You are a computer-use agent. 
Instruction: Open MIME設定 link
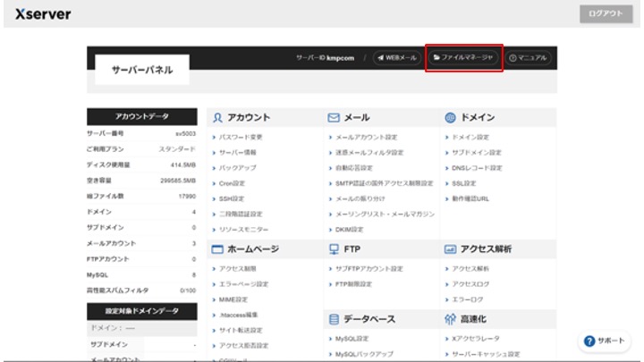[233, 299]
